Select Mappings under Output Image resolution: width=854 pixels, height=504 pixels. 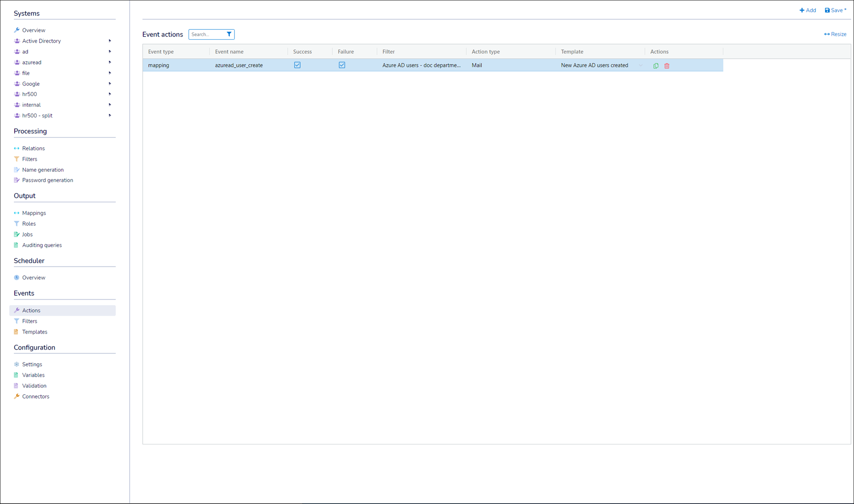click(x=34, y=213)
